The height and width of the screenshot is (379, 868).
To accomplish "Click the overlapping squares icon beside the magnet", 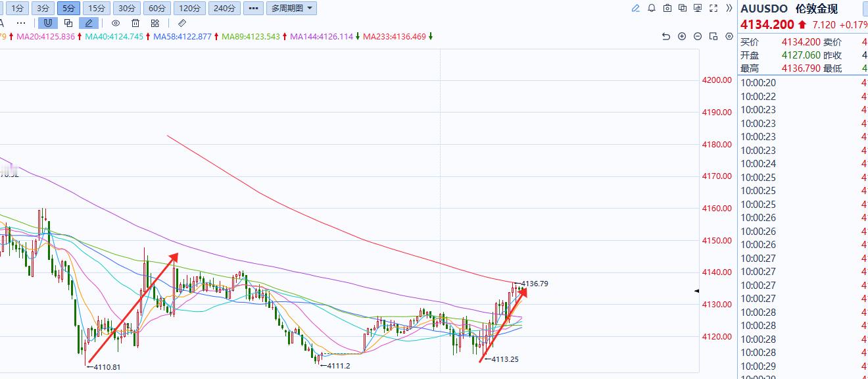I will (68, 23).
